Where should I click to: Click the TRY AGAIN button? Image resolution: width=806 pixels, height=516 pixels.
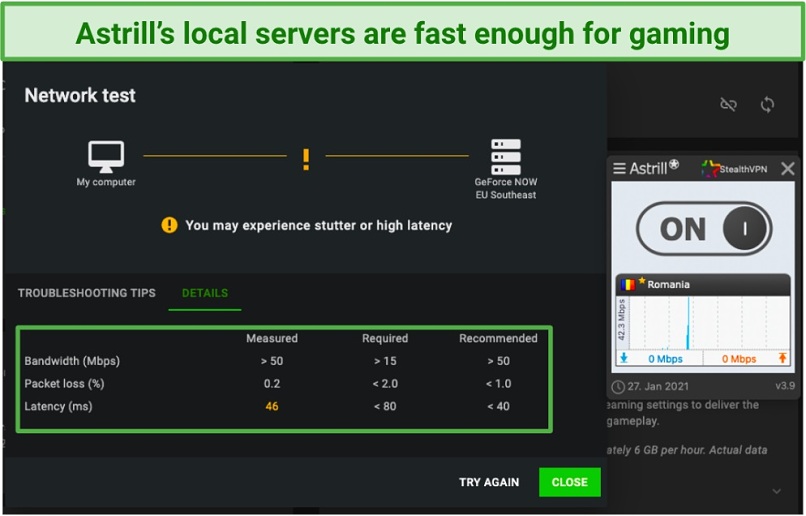(x=489, y=482)
